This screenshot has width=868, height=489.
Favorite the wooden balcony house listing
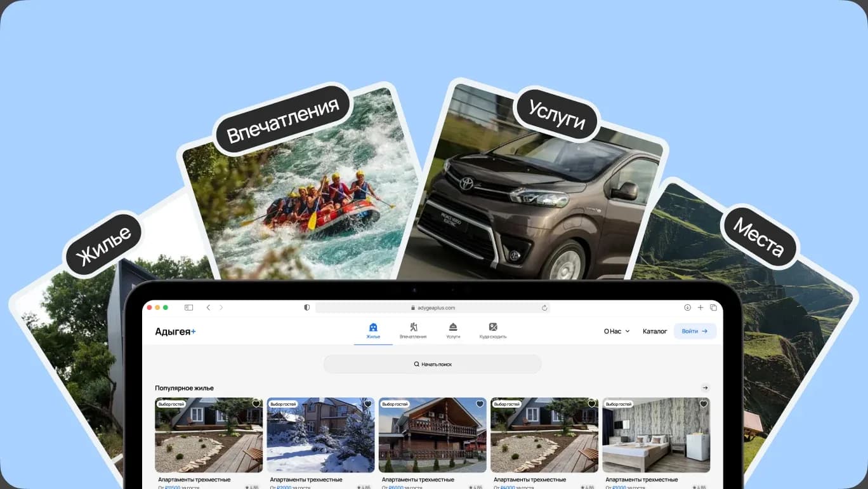pyautogui.click(x=480, y=404)
